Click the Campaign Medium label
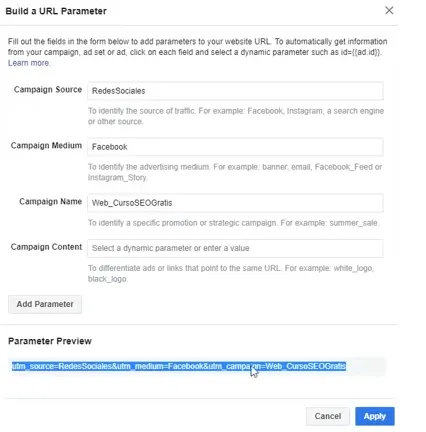This screenshot has height=432, width=426. [46, 145]
